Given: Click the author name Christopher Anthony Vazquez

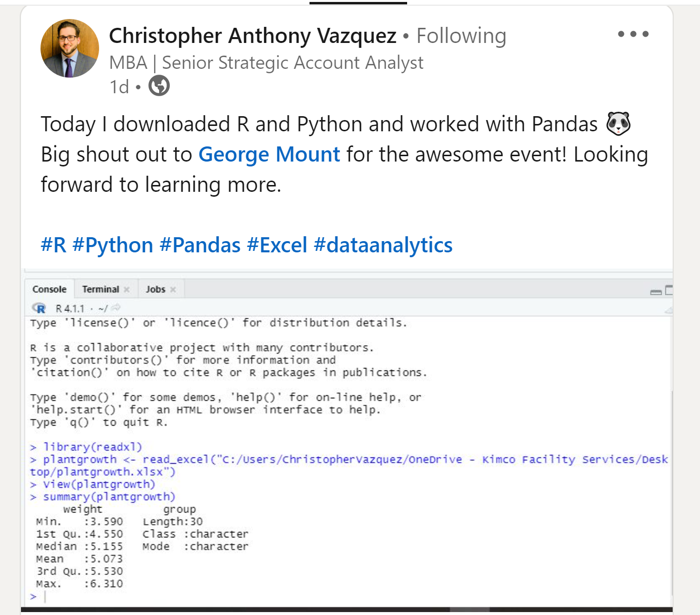Looking at the screenshot, I should click(252, 36).
